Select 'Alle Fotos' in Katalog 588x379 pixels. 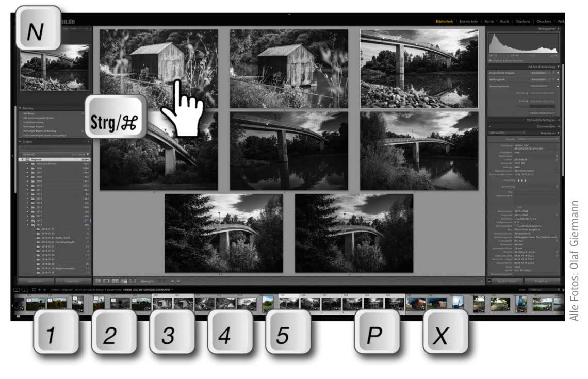tap(29, 113)
